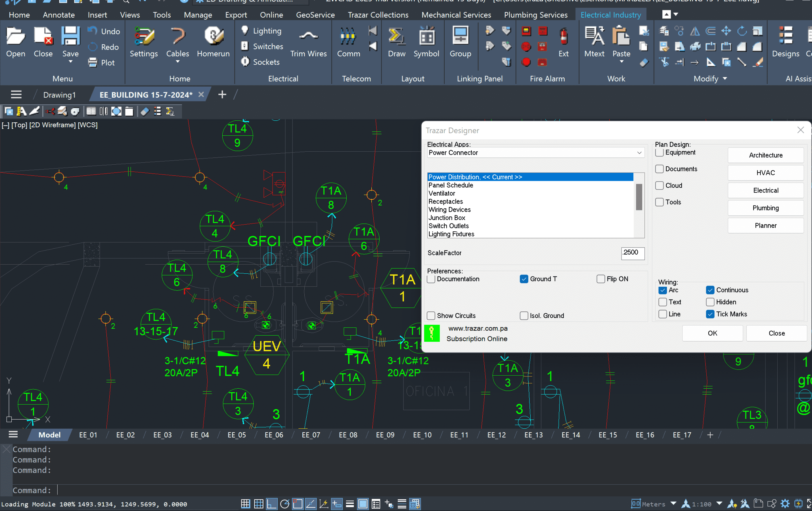Click the Save disk icon
Screen dimensions: 812x511
pos(70,36)
